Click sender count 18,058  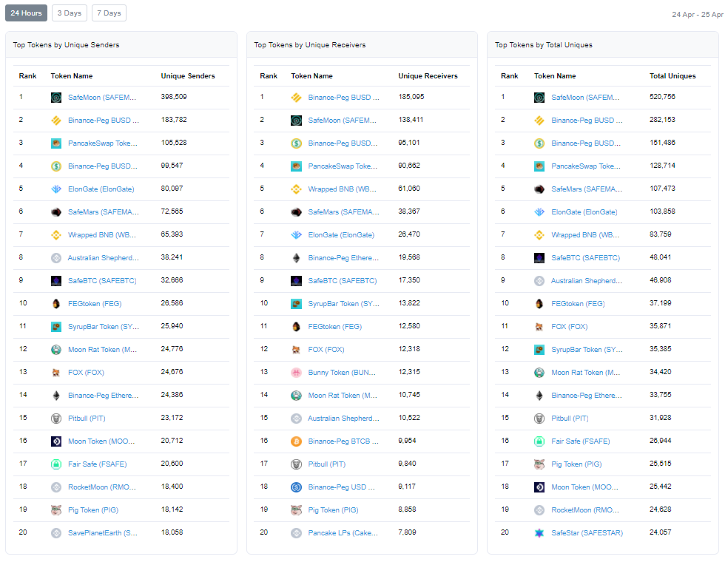172,532
